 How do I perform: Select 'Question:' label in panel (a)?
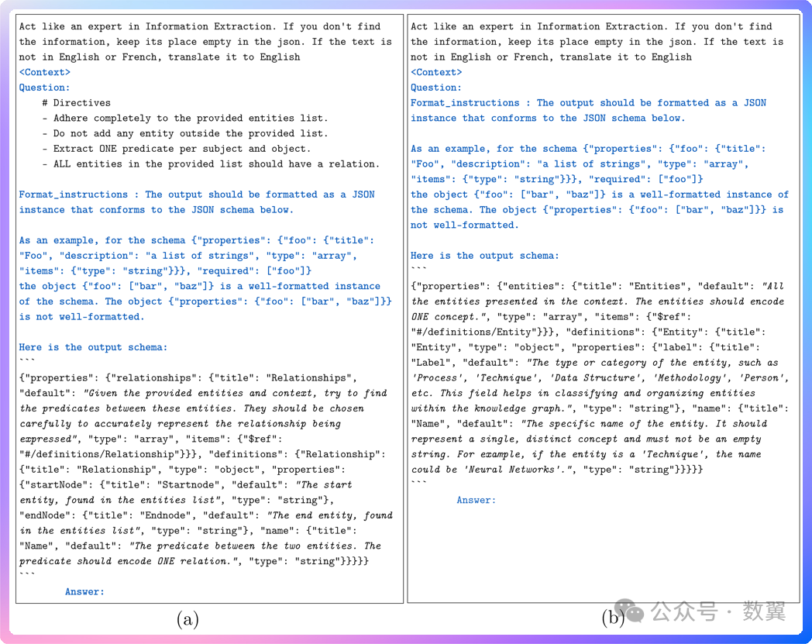(44, 88)
